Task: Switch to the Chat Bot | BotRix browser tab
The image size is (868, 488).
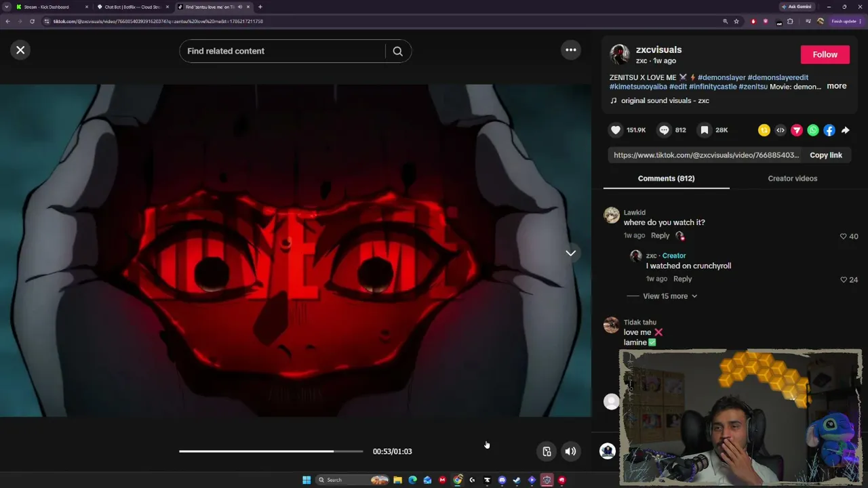Action: click(x=132, y=7)
